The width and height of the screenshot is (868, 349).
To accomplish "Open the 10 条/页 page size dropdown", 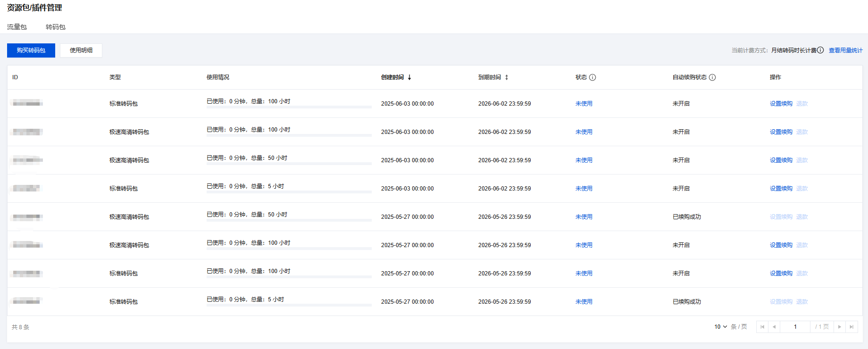I will pos(720,327).
